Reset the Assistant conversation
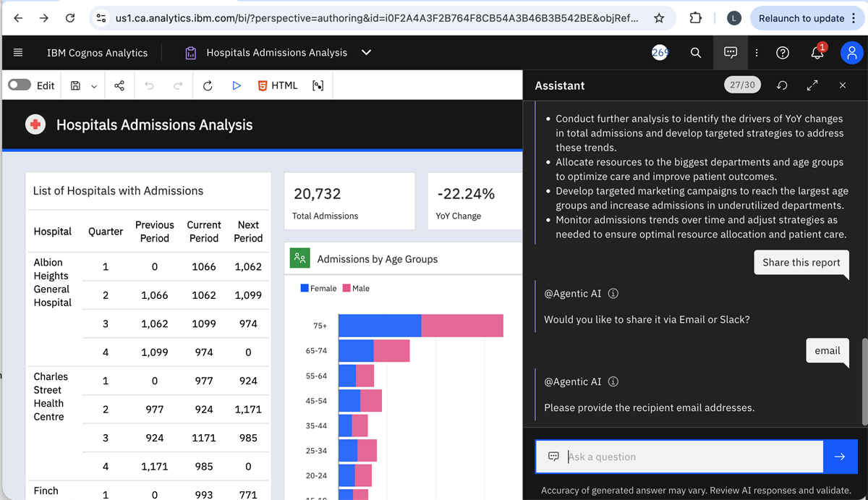Viewport: 868px width, 500px height. 781,85
